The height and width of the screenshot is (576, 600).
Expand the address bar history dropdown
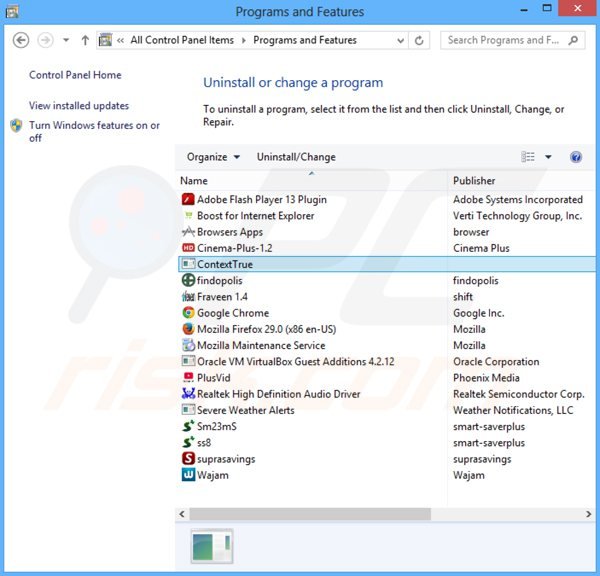coord(400,40)
